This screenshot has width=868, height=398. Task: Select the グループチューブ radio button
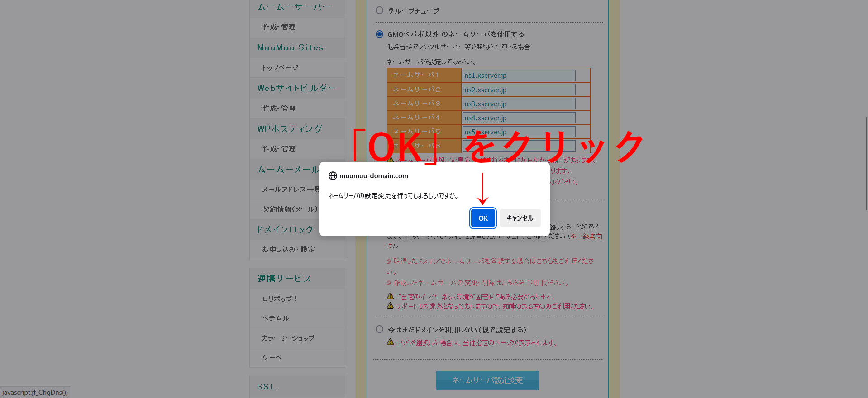click(379, 10)
